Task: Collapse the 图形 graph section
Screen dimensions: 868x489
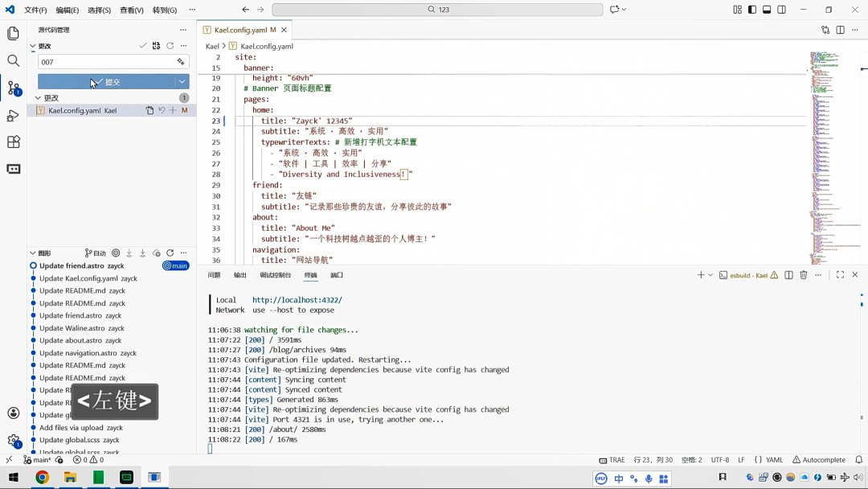Action: [33, 253]
